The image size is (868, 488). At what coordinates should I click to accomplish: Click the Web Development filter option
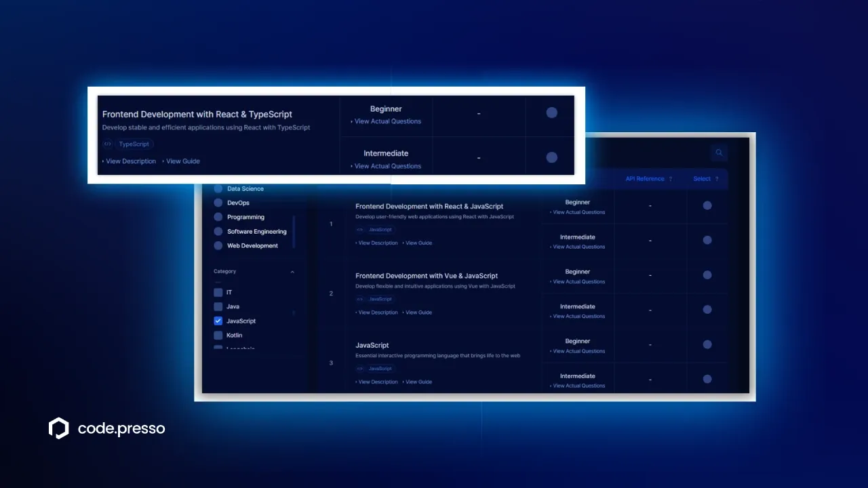(x=252, y=246)
